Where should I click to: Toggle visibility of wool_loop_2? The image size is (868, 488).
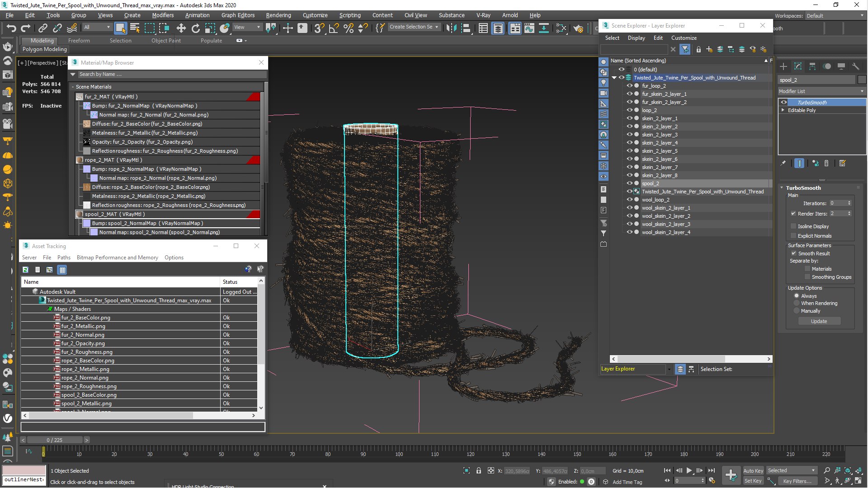pos(629,200)
